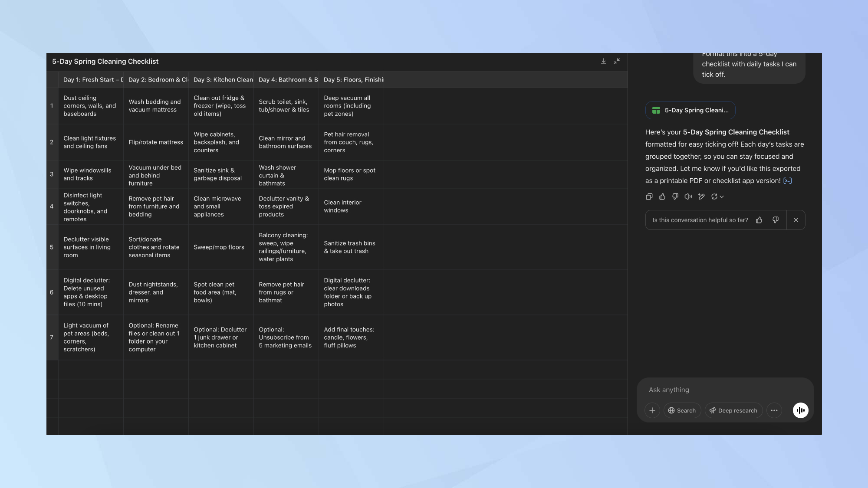
Task: Toggle Deep research mode
Action: pos(733,410)
